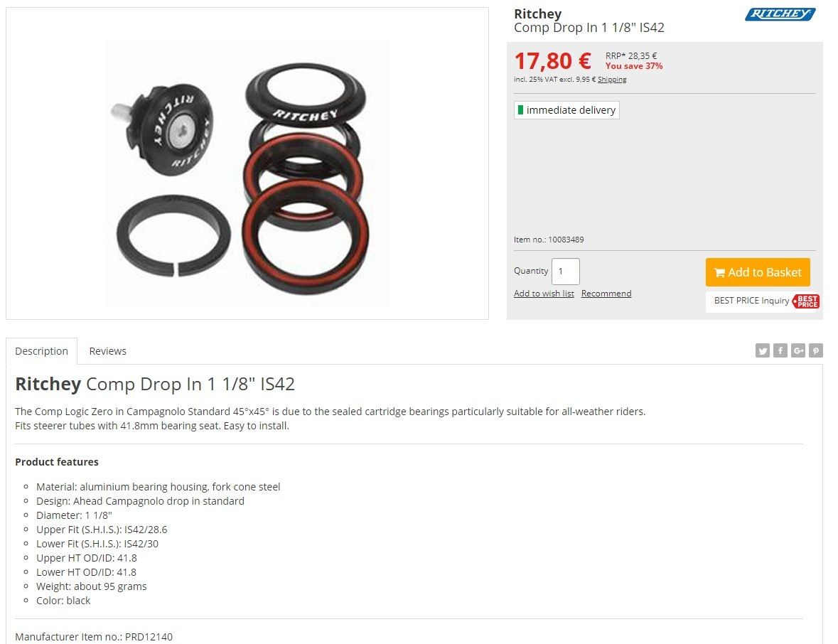Click the green immediate delivery indicator
This screenshot has height=644, width=838.
(520, 109)
